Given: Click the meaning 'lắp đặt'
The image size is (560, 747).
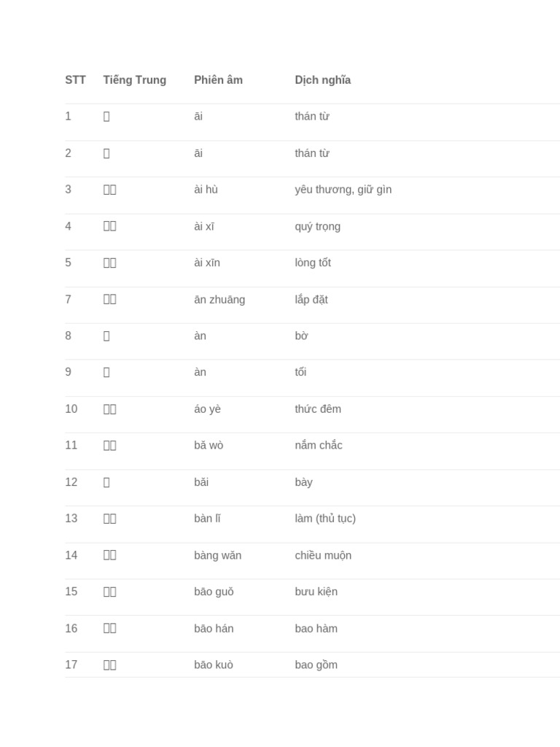Looking at the screenshot, I should (x=311, y=300).
